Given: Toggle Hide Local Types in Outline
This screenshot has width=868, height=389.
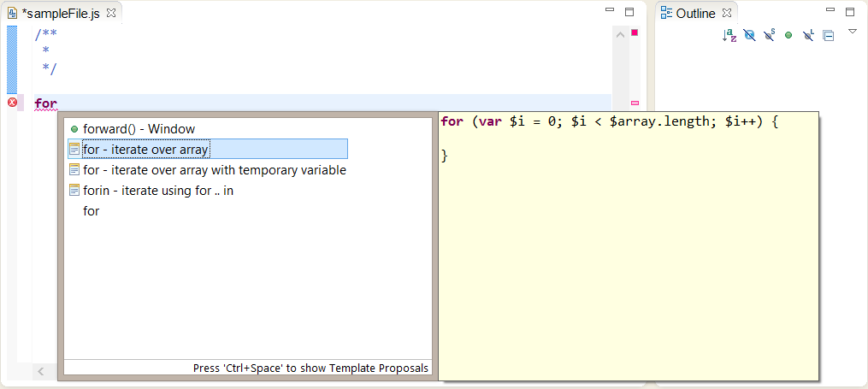Looking at the screenshot, I should [x=808, y=36].
